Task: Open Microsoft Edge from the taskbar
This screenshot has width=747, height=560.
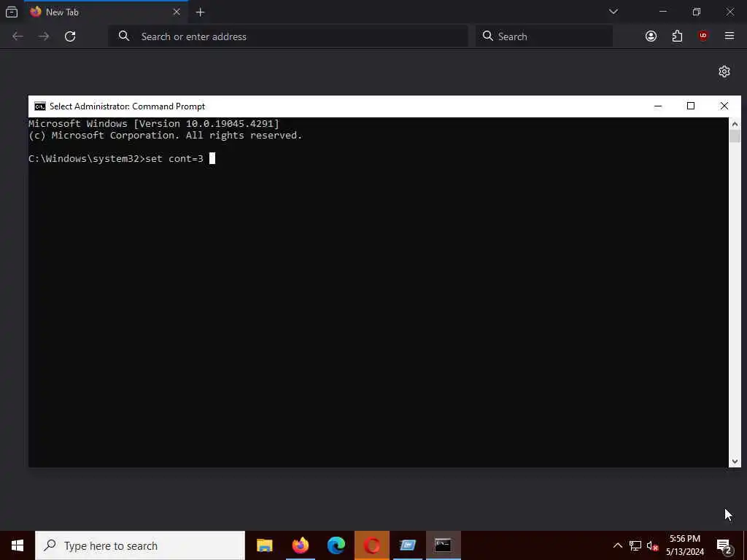Action: click(336, 545)
